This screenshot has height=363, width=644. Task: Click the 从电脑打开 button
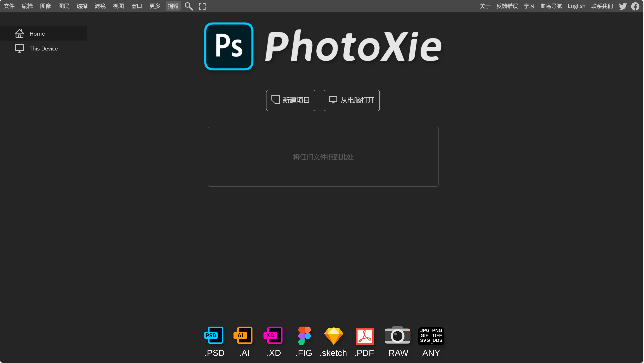point(351,100)
